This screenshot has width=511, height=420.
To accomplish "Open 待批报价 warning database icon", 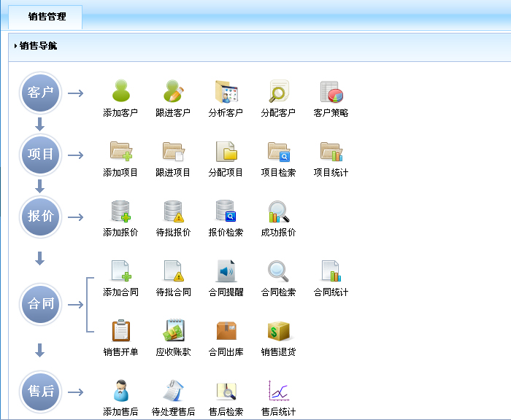I will click(x=173, y=211).
